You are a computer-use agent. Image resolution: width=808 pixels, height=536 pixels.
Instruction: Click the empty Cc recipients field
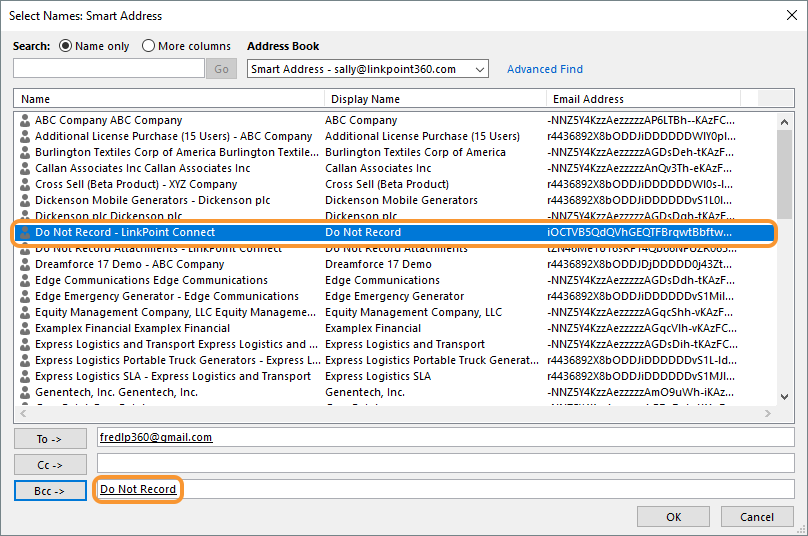446,463
